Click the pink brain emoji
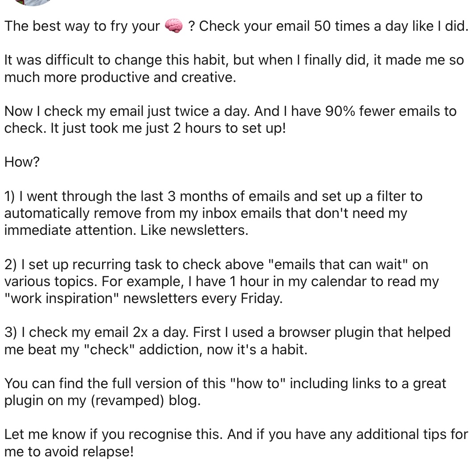Image resolution: width=476 pixels, height=476 pixels. tap(174, 25)
